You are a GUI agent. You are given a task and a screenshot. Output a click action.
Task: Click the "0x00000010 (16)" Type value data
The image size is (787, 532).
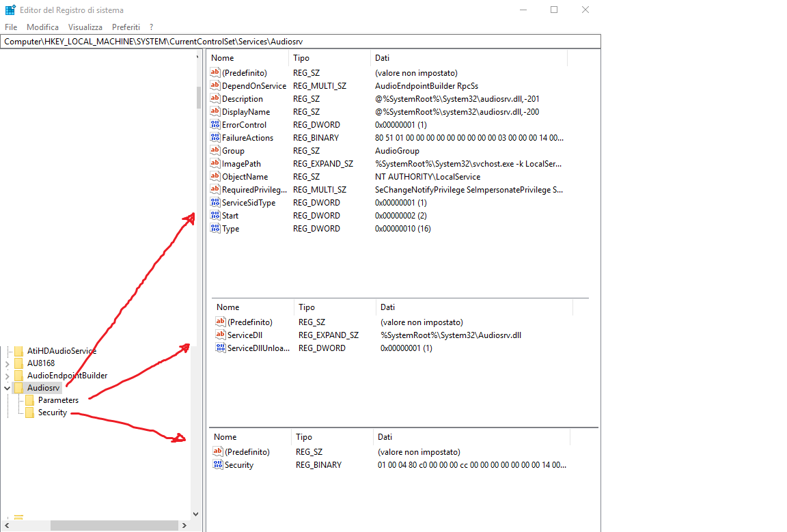(x=403, y=229)
